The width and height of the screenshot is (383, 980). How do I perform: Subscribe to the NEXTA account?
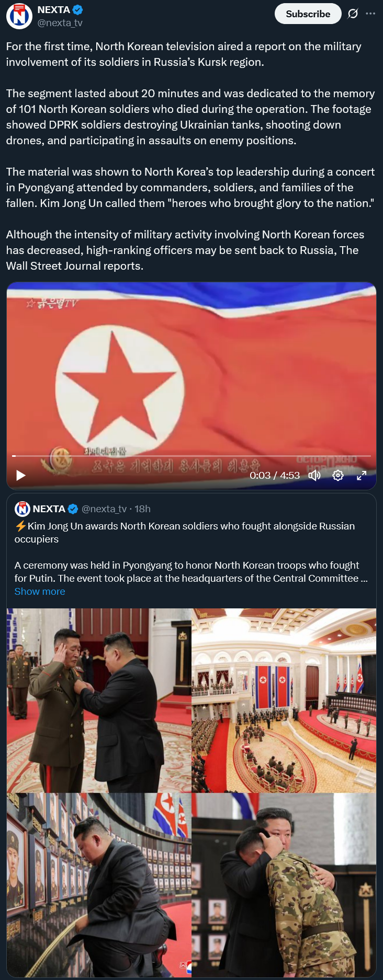coord(308,14)
